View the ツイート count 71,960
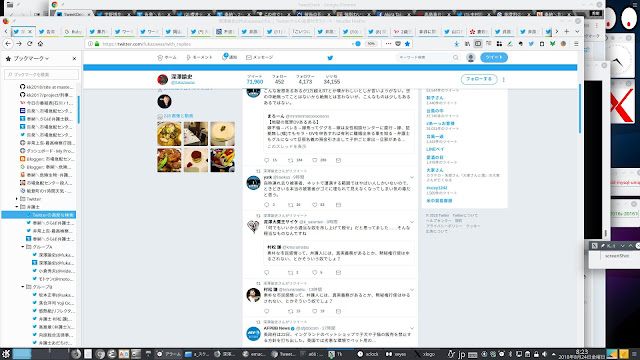This screenshot has height=360, width=640. [x=255, y=79]
